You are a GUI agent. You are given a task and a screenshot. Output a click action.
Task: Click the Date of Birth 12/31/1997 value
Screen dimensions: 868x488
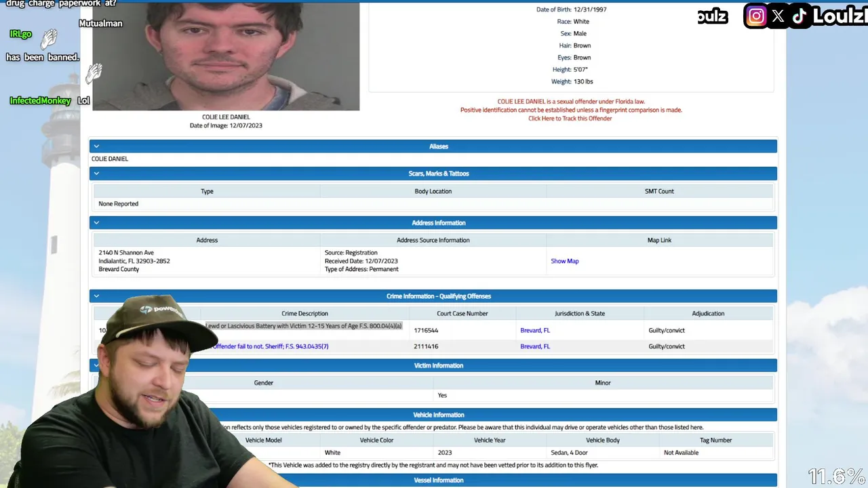pyautogui.click(x=590, y=9)
